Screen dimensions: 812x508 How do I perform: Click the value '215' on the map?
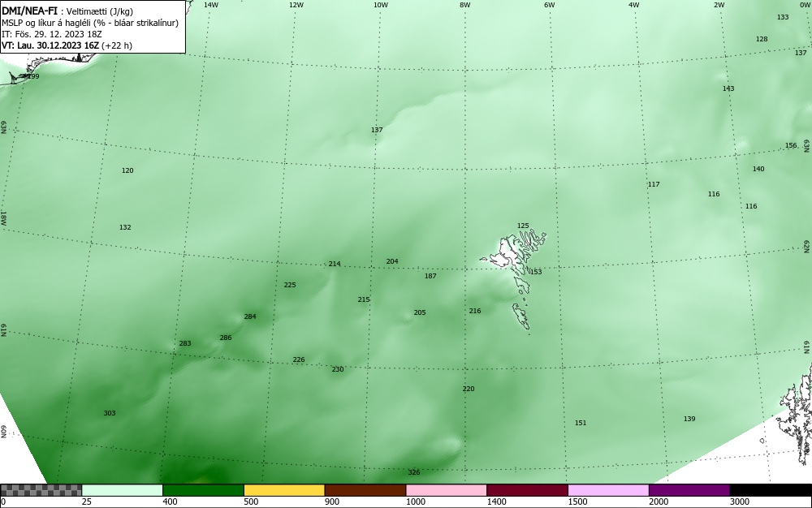click(x=364, y=299)
